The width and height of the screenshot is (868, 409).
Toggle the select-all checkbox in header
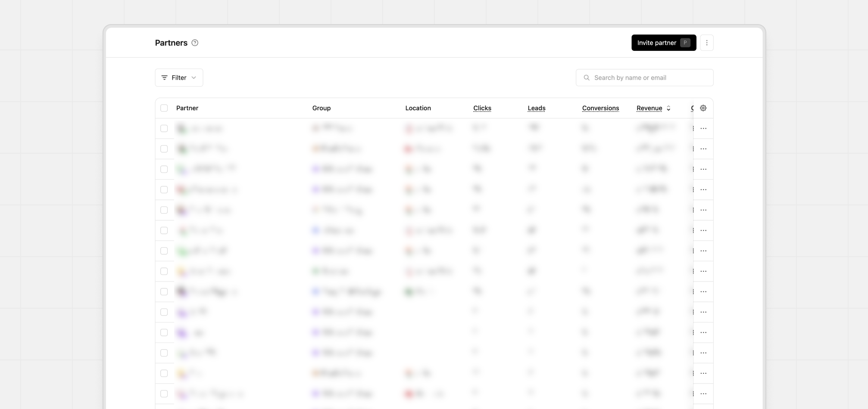(164, 108)
